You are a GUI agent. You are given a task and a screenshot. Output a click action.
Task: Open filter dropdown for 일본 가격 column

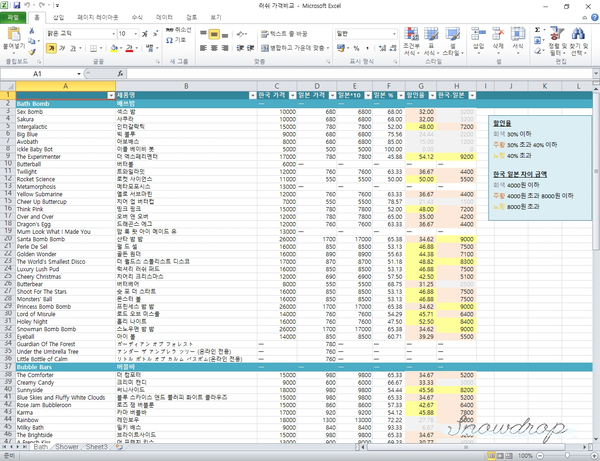pyautogui.click(x=332, y=96)
